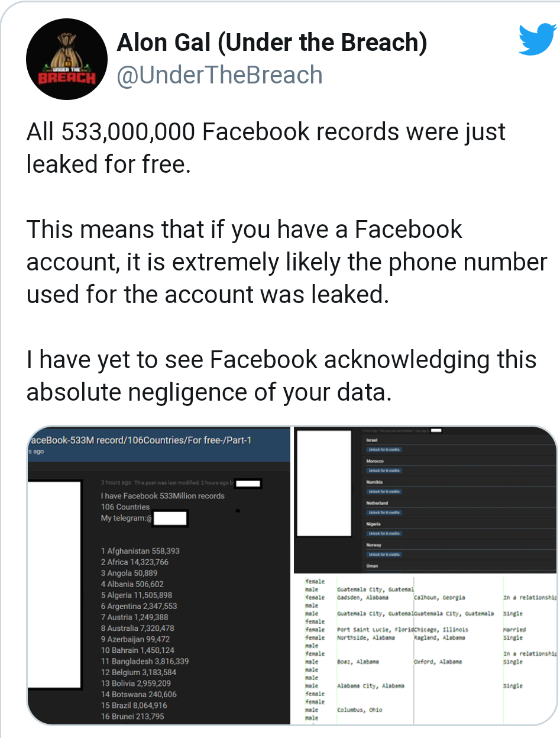Click the Afghanistan 558,393 list entry
Viewport: 560px width, 738px height.
(x=140, y=551)
